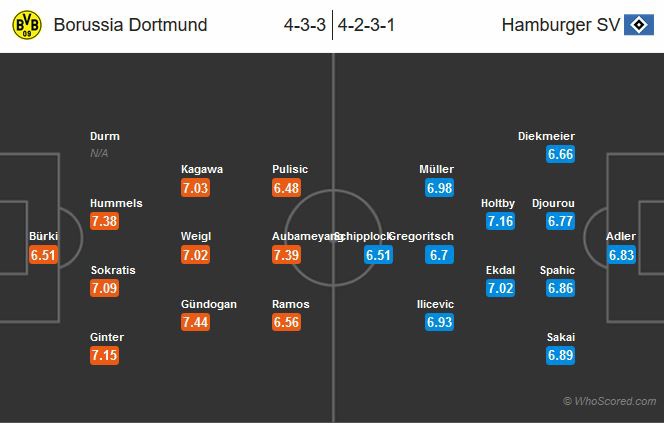
Task: Click Ilicevic's 6.93 rating badge
Action: [440, 322]
